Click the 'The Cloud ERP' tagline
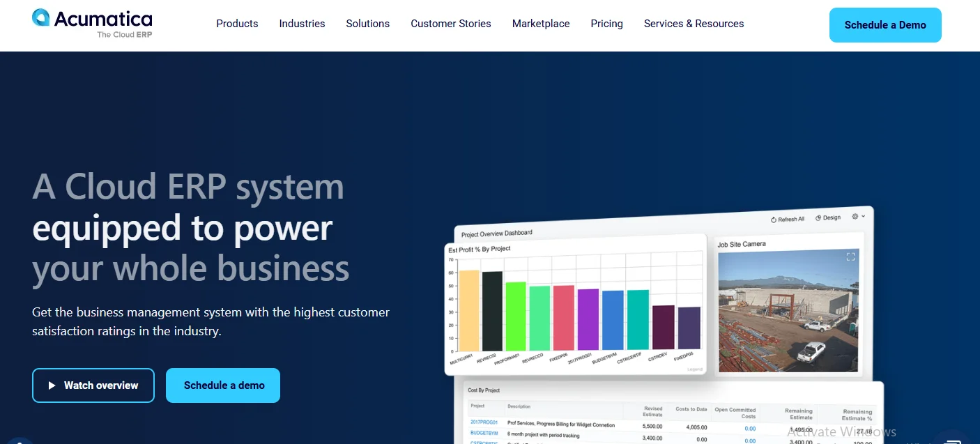The image size is (980, 444). 125,34
